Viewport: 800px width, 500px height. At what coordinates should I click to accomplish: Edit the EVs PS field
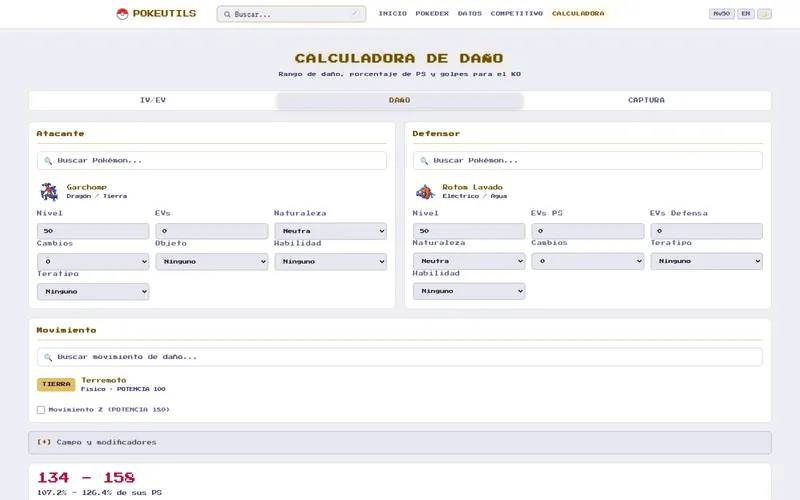[x=588, y=231]
